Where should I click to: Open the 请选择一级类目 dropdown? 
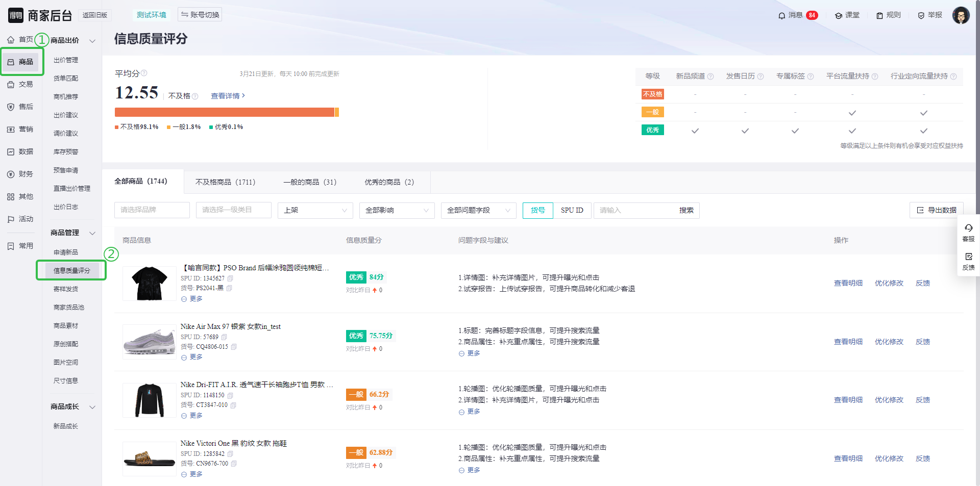[234, 210]
